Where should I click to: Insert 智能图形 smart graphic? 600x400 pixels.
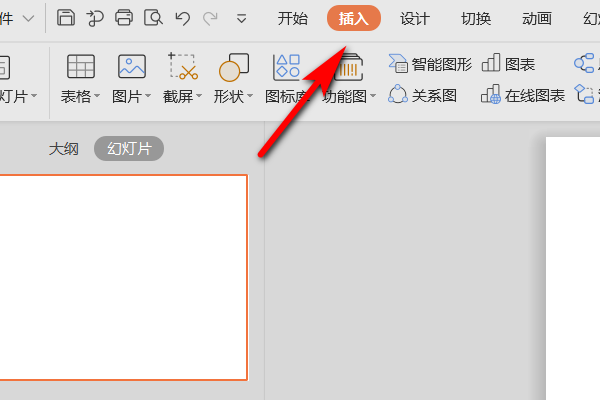click(x=430, y=64)
